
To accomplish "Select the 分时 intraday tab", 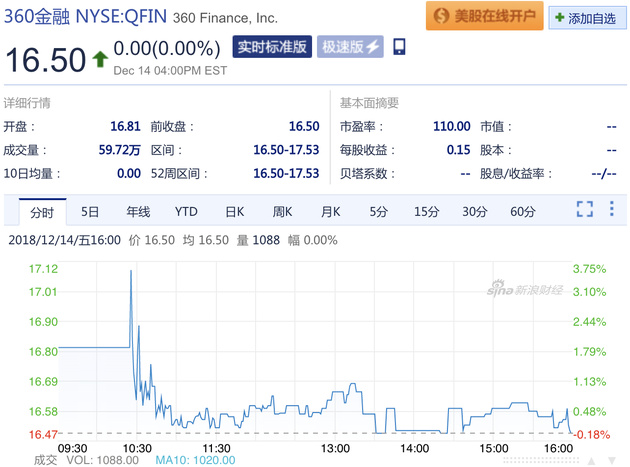I will pos(42,212).
